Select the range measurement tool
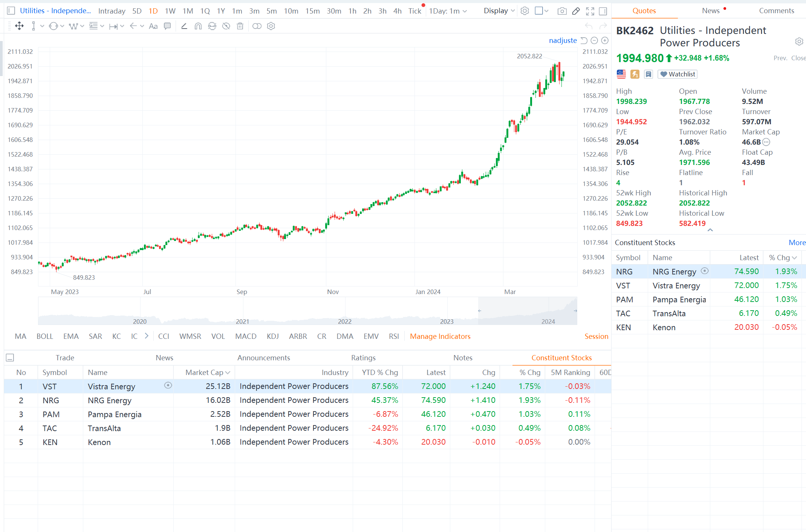This screenshot has width=806, height=532. (x=113, y=26)
